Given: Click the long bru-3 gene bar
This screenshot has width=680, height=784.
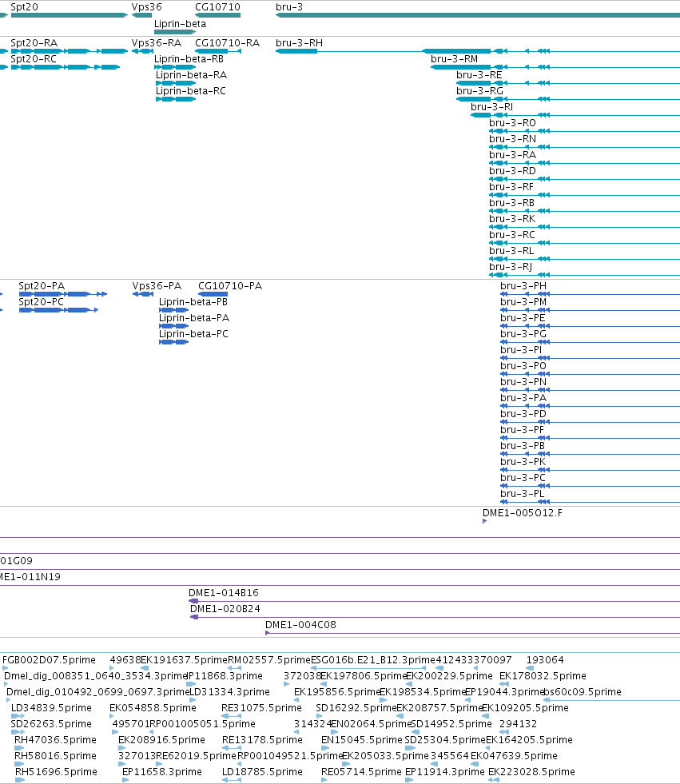Looking at the screenshot, I should [x=478, y=15].
